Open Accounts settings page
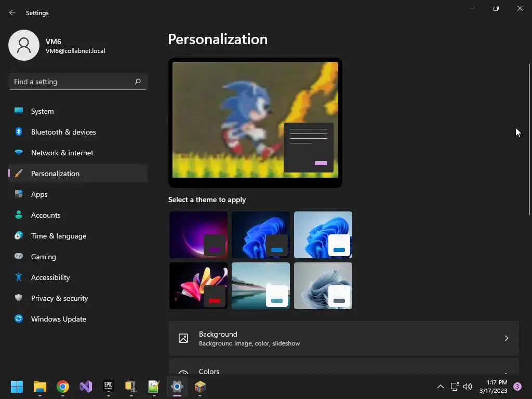The image size is (532, 399). [78, 215]
